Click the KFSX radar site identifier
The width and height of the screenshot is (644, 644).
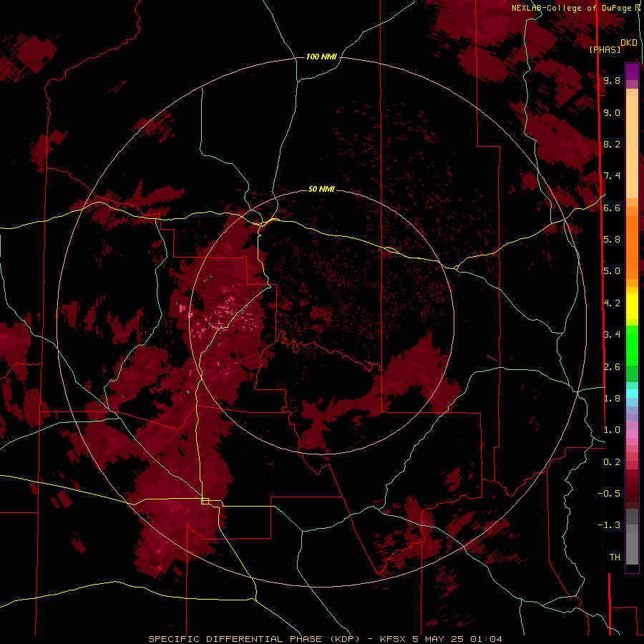point(394,639)
